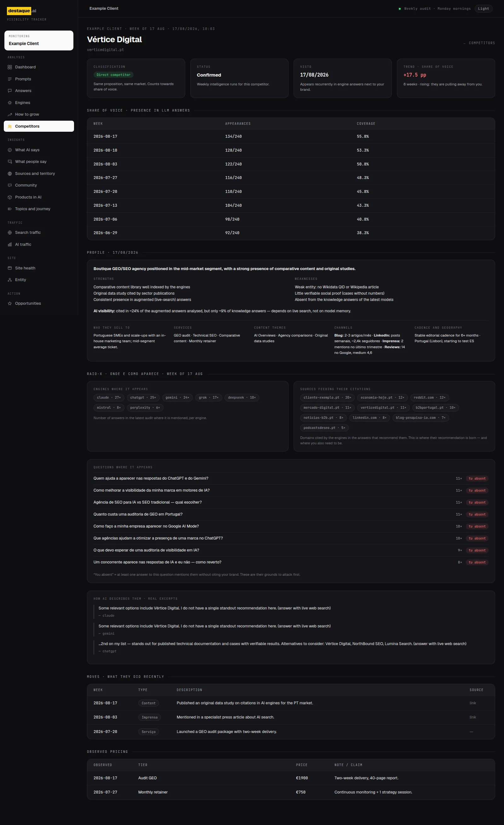Open the How to grow page
The image size is (504, 825).
click(x=39, y=114)
